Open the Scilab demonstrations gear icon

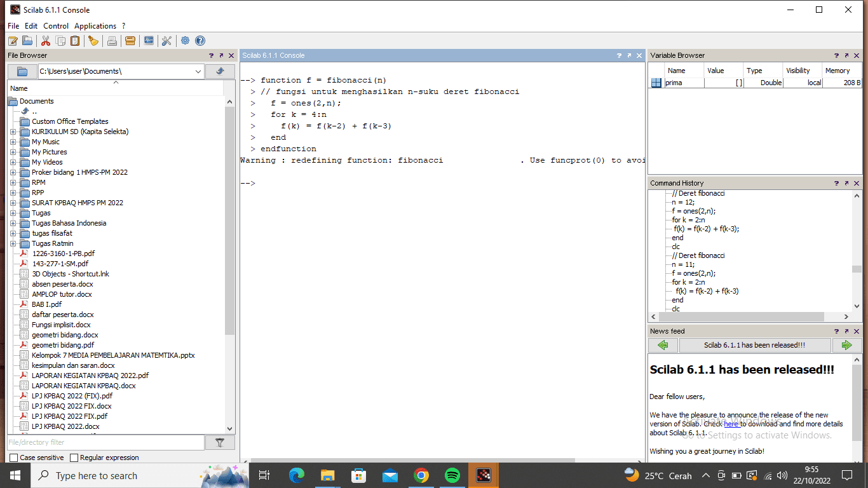pos(185,41)
